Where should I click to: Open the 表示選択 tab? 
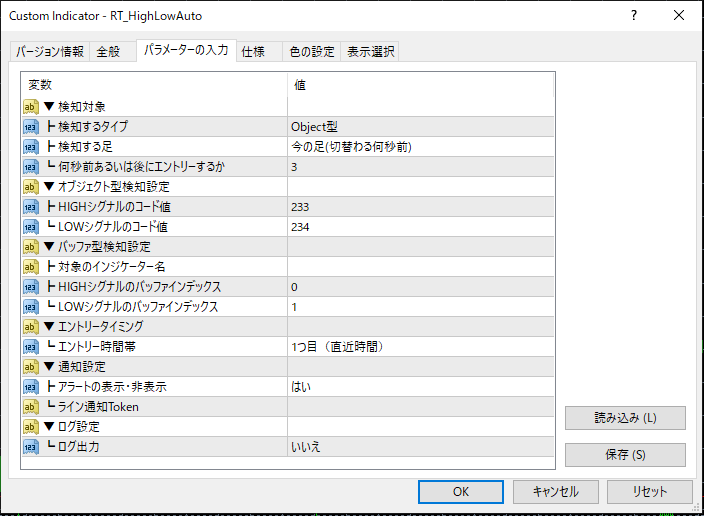[x=370, y=52]
